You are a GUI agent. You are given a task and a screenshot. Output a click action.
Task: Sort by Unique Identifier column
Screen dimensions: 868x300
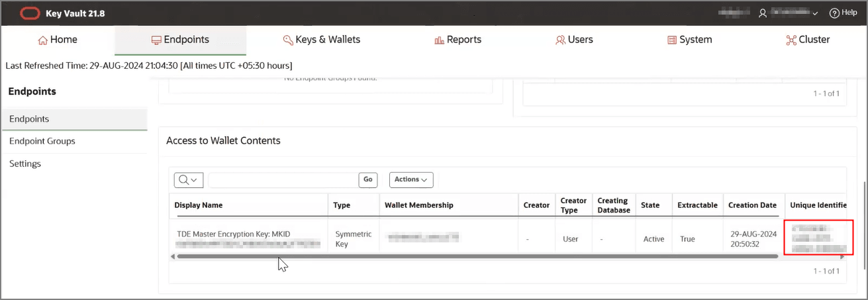pos(818,205)
